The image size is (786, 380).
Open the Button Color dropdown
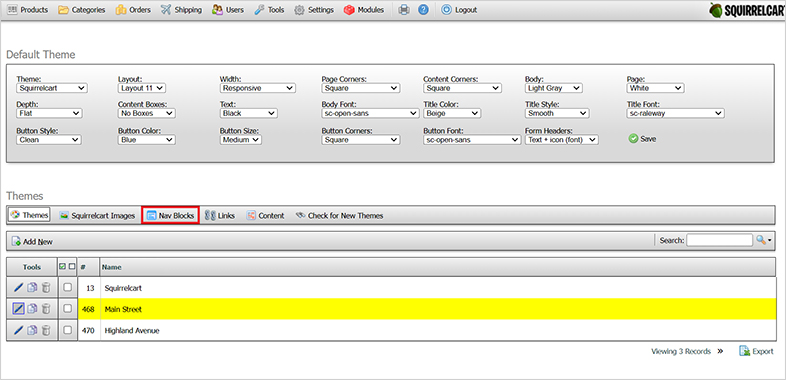coord(147,140)
